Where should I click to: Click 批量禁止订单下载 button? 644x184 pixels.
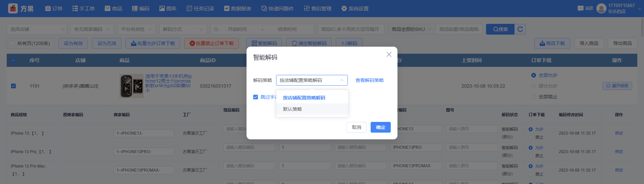(211, 43)
